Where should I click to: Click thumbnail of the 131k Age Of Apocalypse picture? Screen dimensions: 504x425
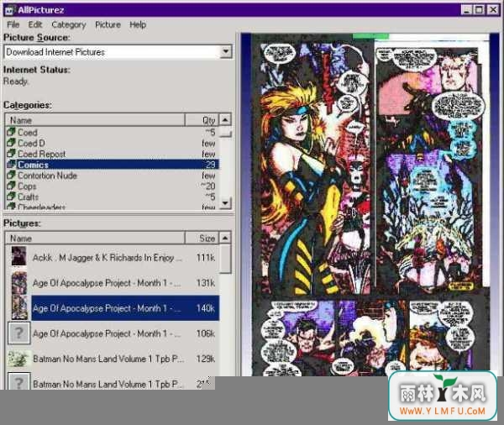(x=19, y=282)
